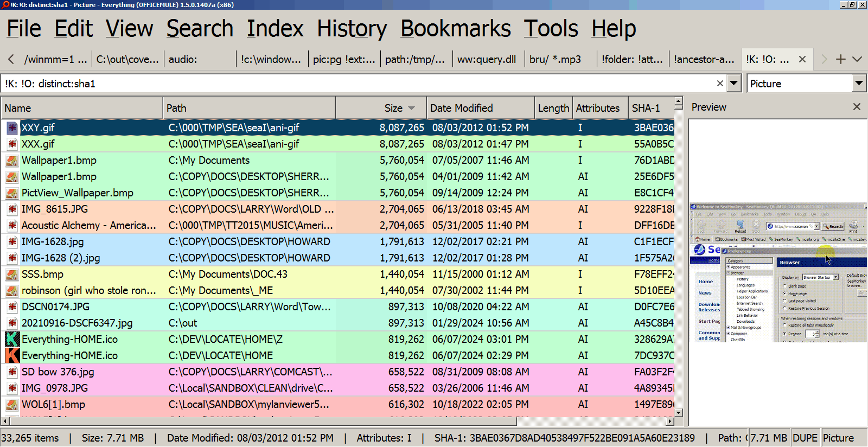Click the Acoustic Alchemy file icon
868x447 pixels.
tap(12, 226)
